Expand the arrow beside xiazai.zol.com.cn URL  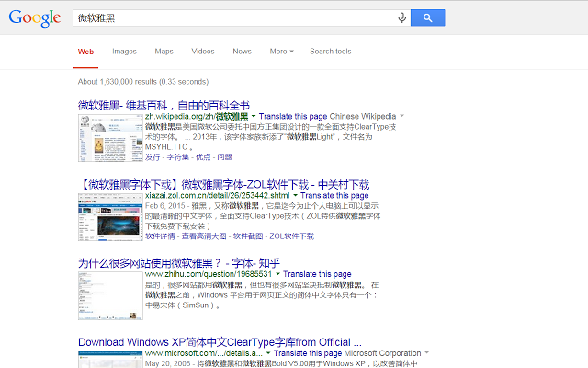295,195
